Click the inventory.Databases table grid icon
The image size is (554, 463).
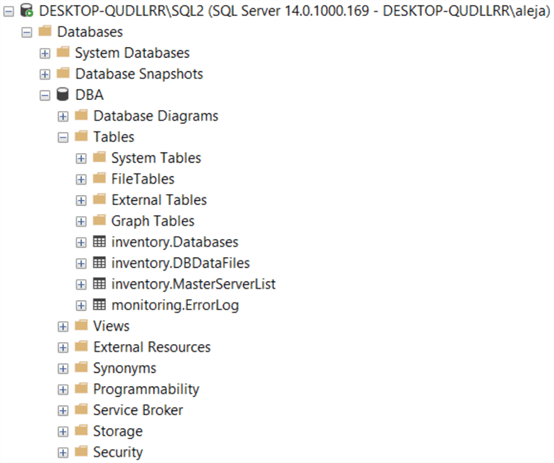pos(99,241)
